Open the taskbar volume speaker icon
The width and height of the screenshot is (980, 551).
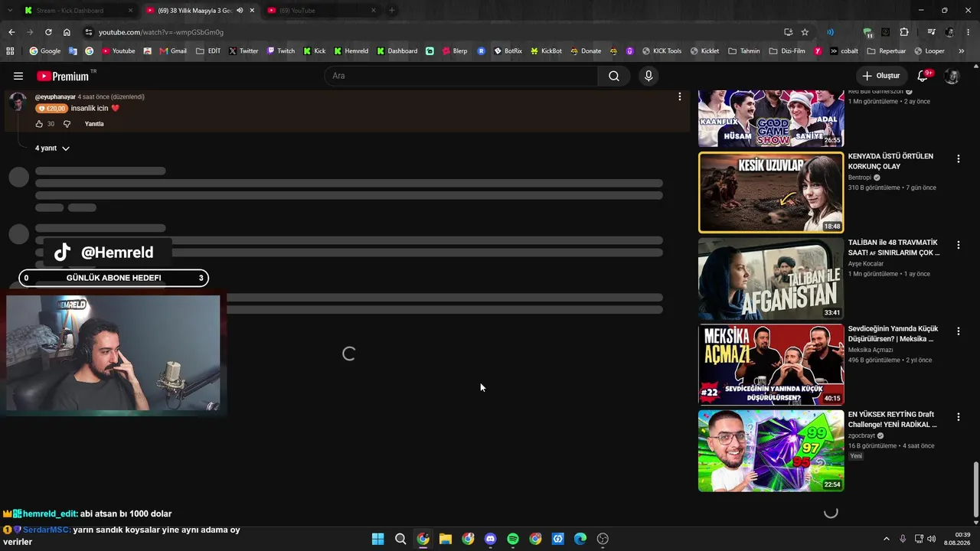pos(932,539)
